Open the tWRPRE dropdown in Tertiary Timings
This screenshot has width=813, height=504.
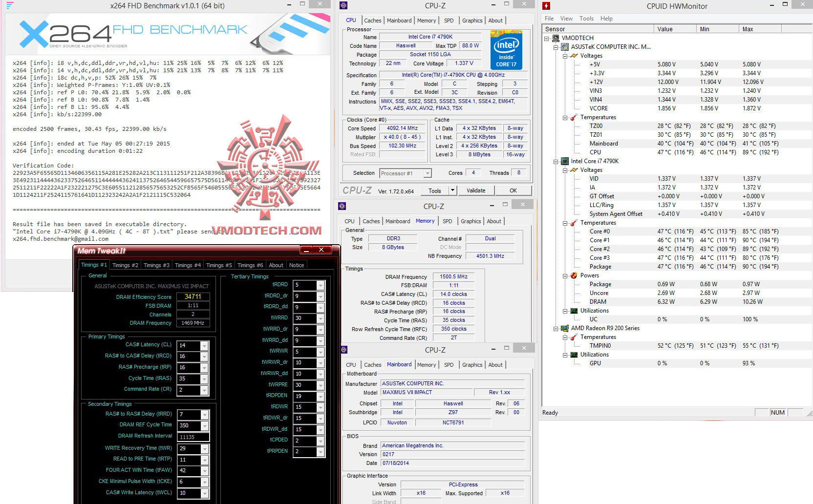tap(321, 385)
